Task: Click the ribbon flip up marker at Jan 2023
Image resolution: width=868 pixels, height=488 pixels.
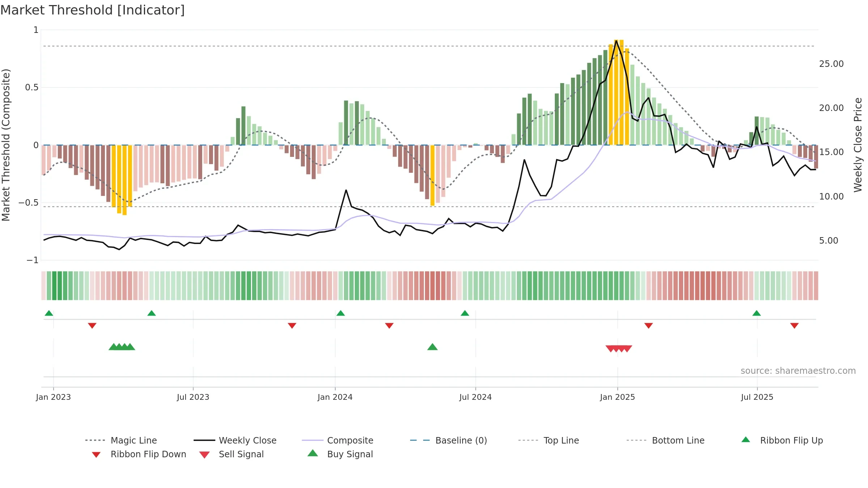Action: [49, 313]
